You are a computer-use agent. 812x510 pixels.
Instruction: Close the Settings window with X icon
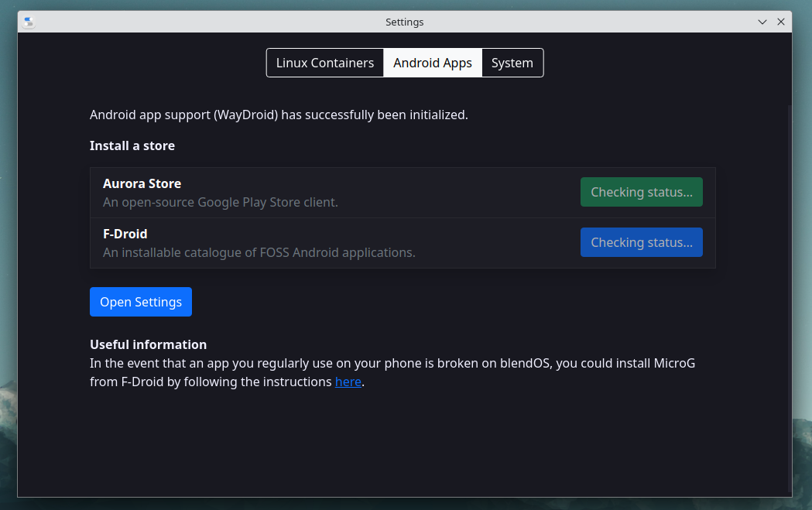(781, 22)
